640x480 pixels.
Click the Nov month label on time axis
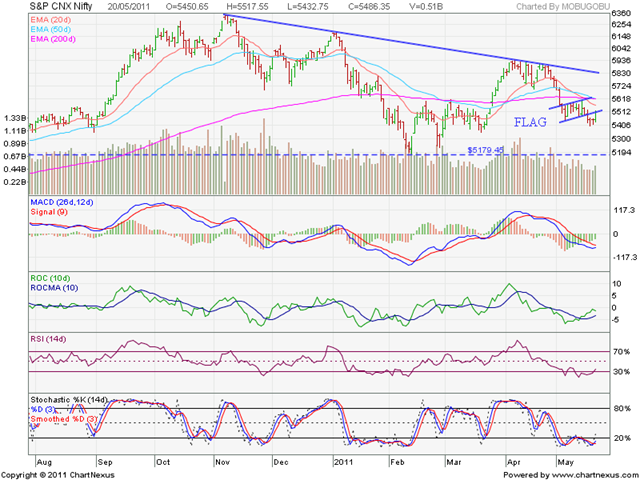pos(222,462)
